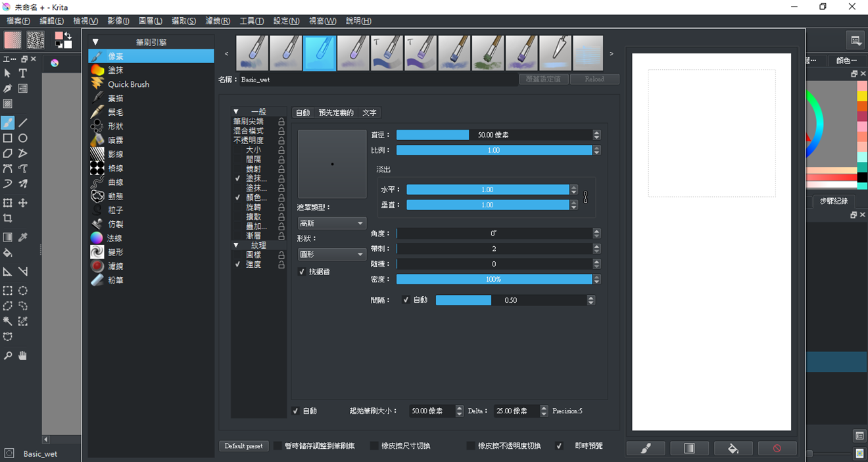Select the Move tool
Viewport: 868px width, 462px height.
pos(23,203)
